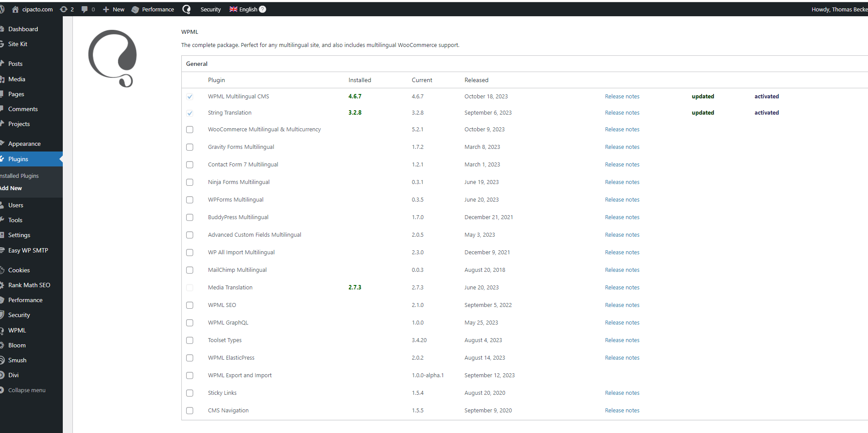Select Add New under Plugins
This screenshot has width=868, height=433.
click(x=11, y=188)
